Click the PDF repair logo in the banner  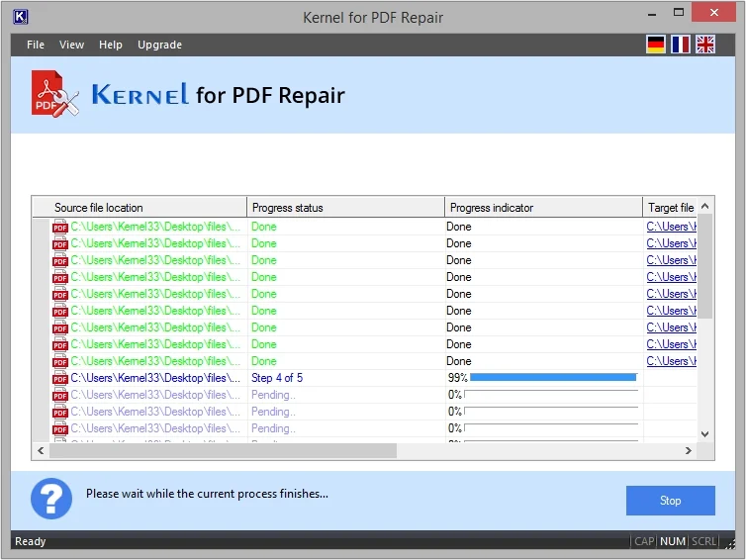tap(54, 94)
